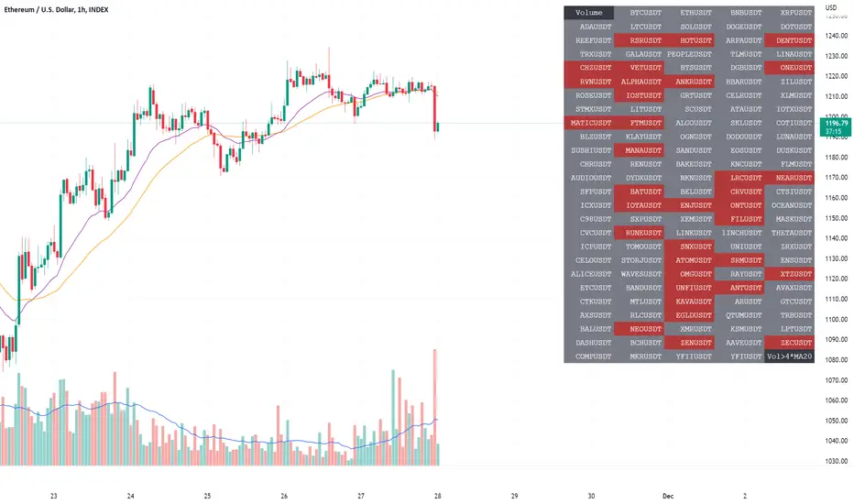Screen dimensions: 854x504
Task: Click the tallest red volume bar
Action: (x=434, y=407)
